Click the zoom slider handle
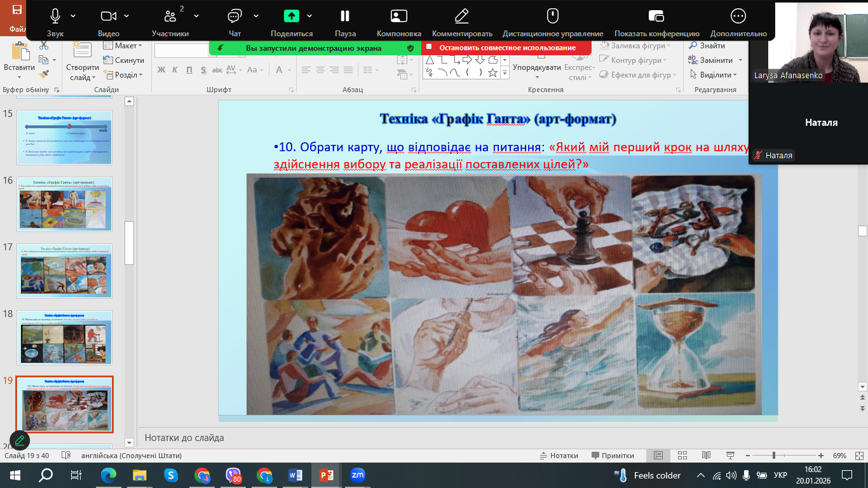Viewport: 868px width, 488px height. pyautogui.click(x=773, y=456)
